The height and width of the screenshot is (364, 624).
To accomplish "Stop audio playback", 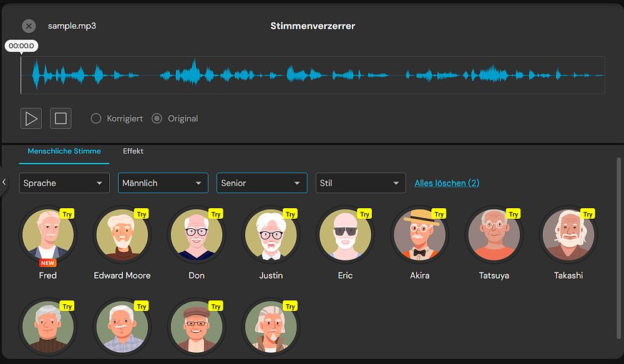I will [61, 118].
